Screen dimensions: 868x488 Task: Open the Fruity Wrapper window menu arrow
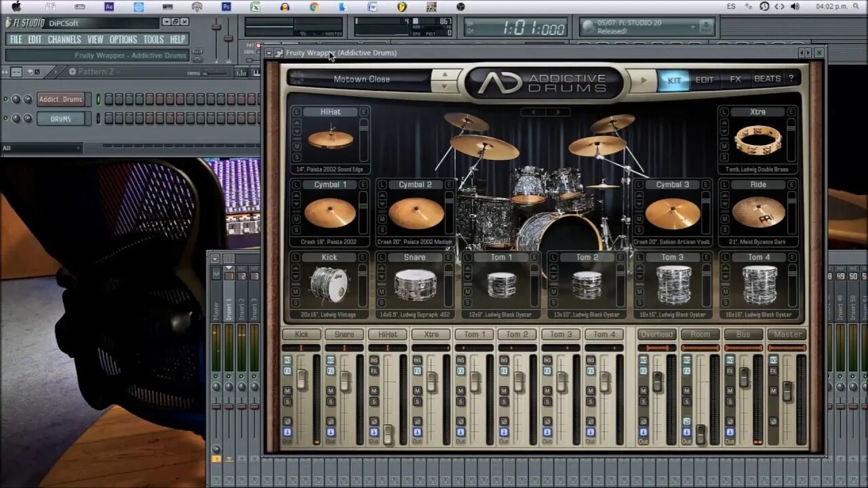point(269,53)
